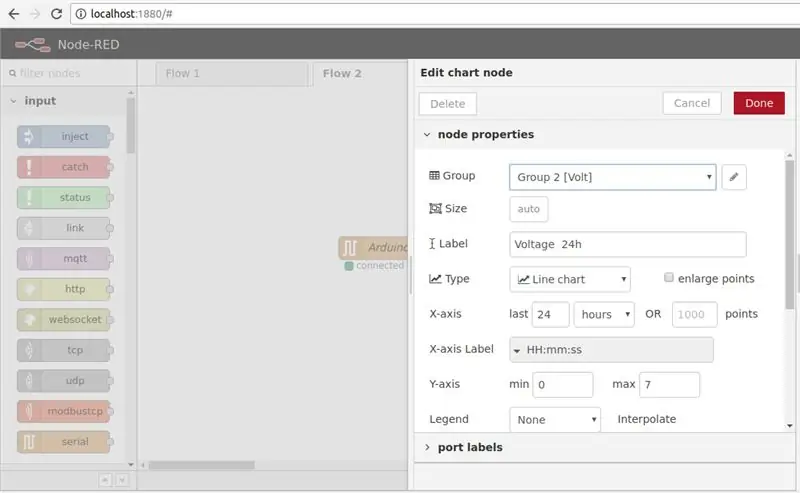
Task: Open the hours time unit dropdown
Action: pos(604,314)
